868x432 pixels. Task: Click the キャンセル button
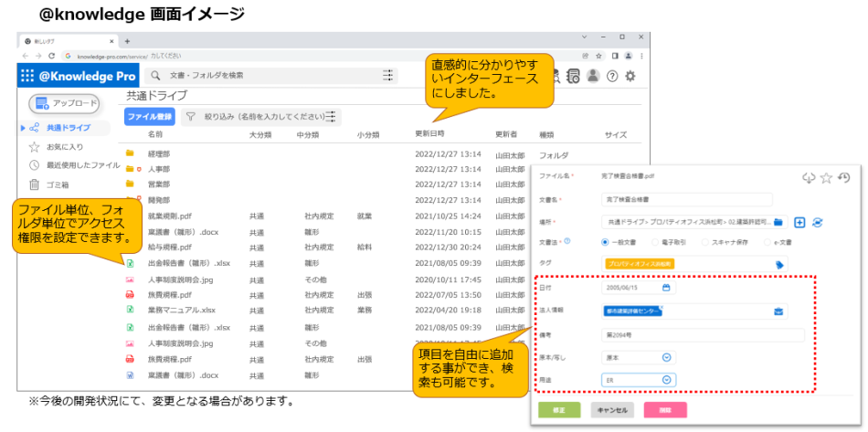pyautogui.click(x=612, y=410)
